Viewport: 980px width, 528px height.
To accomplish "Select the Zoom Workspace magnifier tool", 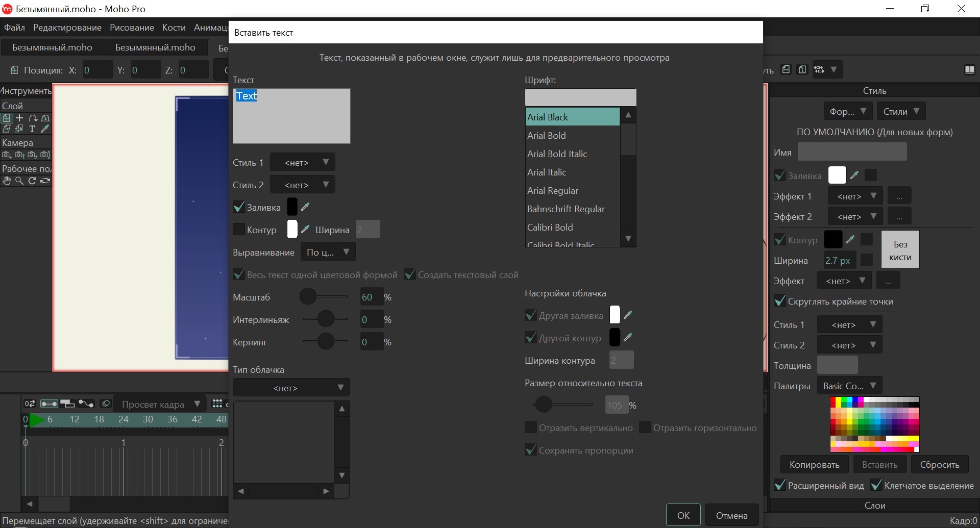I will tap(19, 181).
